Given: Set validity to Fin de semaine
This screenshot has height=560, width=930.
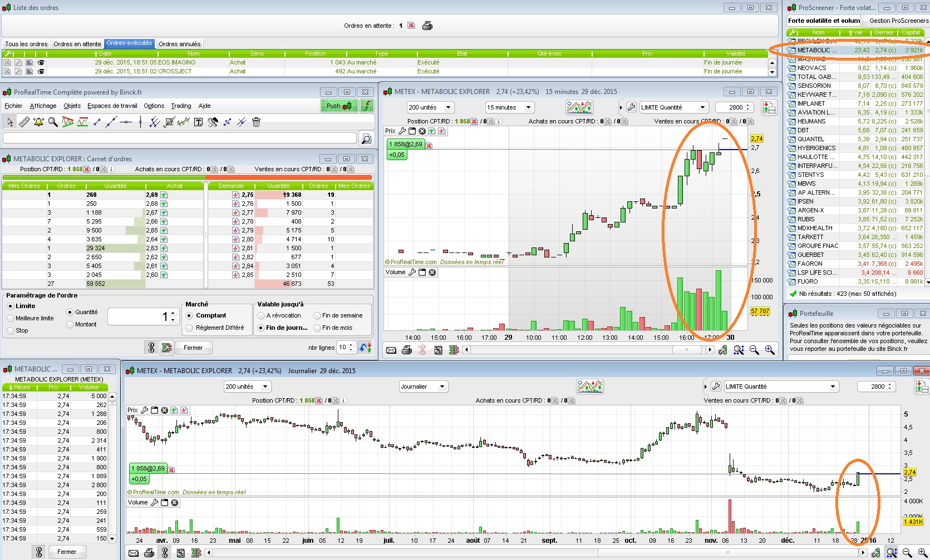Looking at the screenshot, I should coord(317,315).
